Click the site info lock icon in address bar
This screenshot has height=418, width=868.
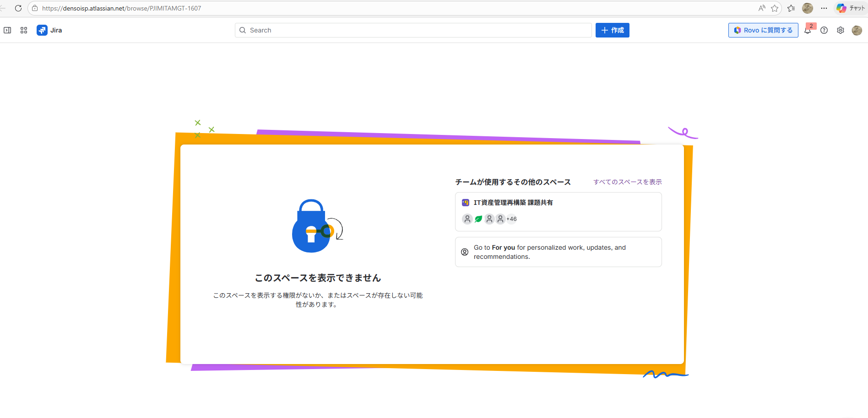tap(35, 8)
